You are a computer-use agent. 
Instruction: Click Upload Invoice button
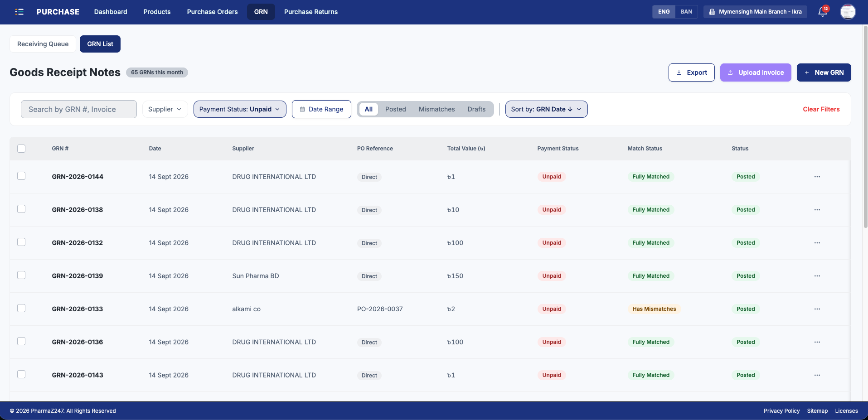click(x=756, y=72)
